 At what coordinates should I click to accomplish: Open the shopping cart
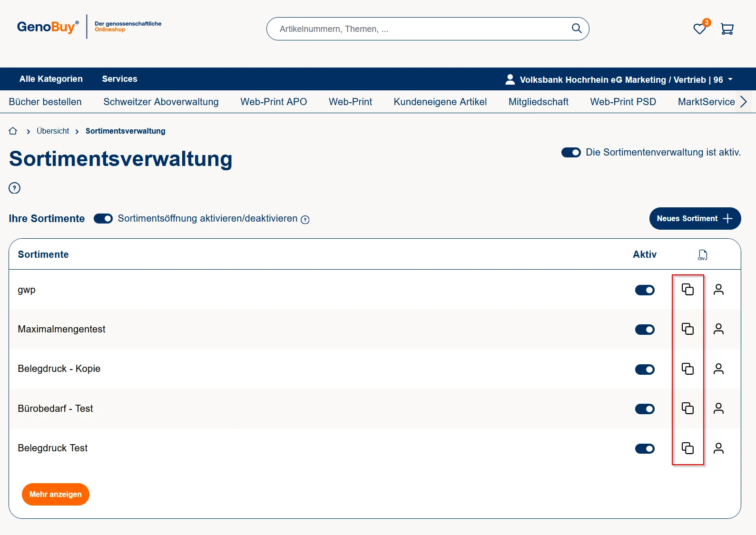click(x=727, y=29)
